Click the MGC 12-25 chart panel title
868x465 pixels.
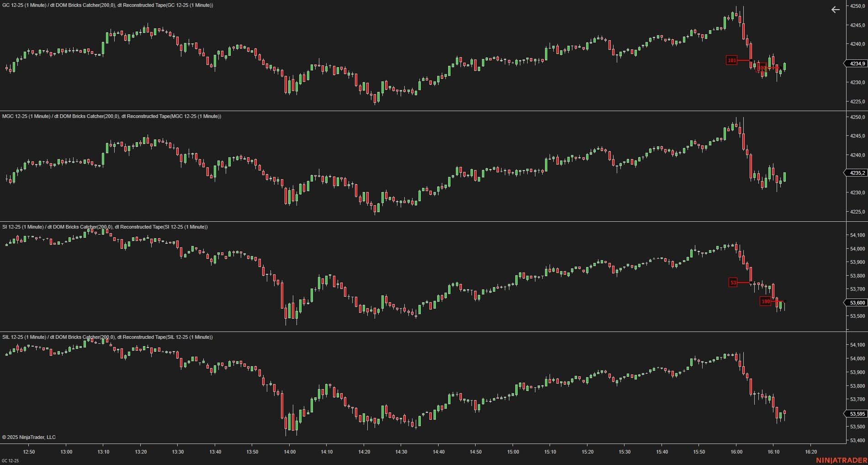[111, 116]
